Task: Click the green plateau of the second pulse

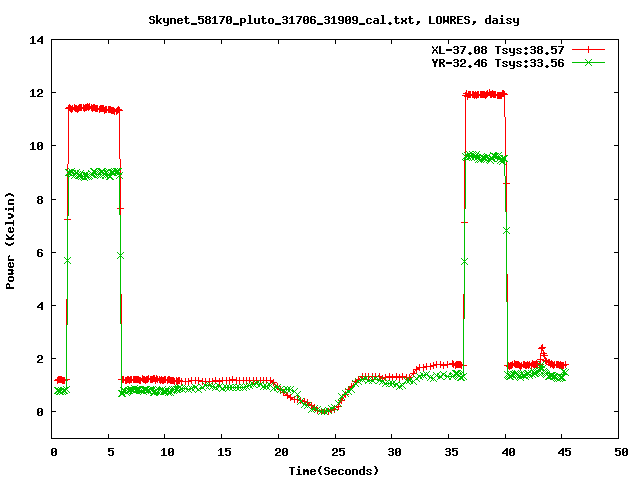Action: tap(485, 157)
